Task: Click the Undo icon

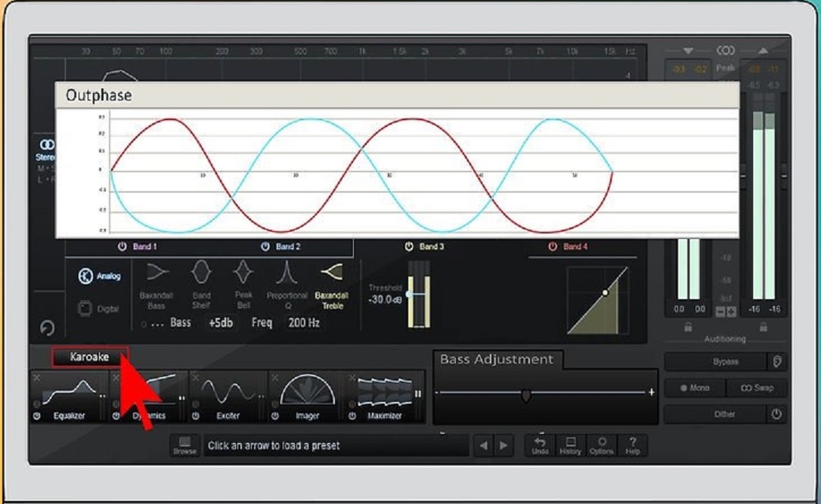Action: pos(540,442)
